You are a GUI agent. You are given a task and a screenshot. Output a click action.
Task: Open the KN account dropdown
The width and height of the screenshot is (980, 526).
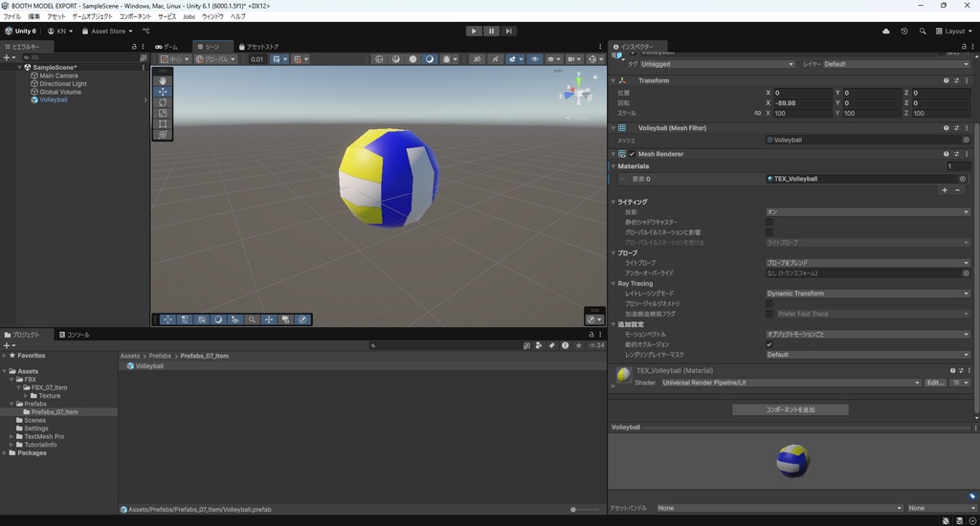(60, 31)
